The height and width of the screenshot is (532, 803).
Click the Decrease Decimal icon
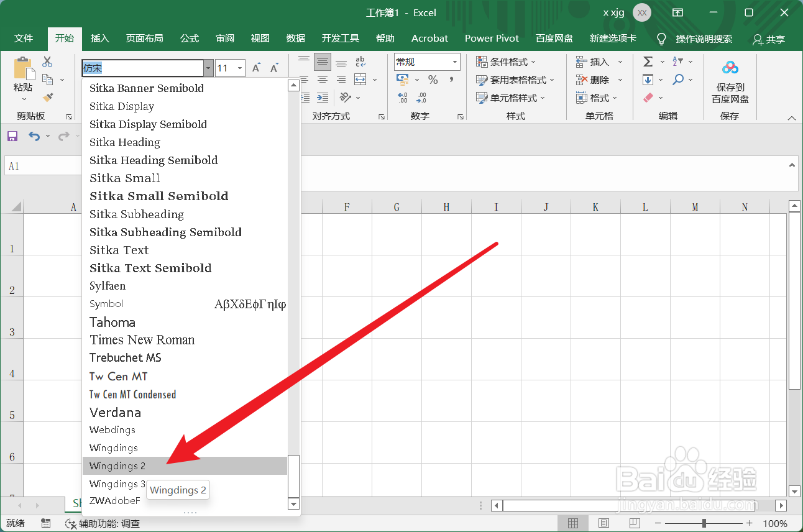pos(421,98)
